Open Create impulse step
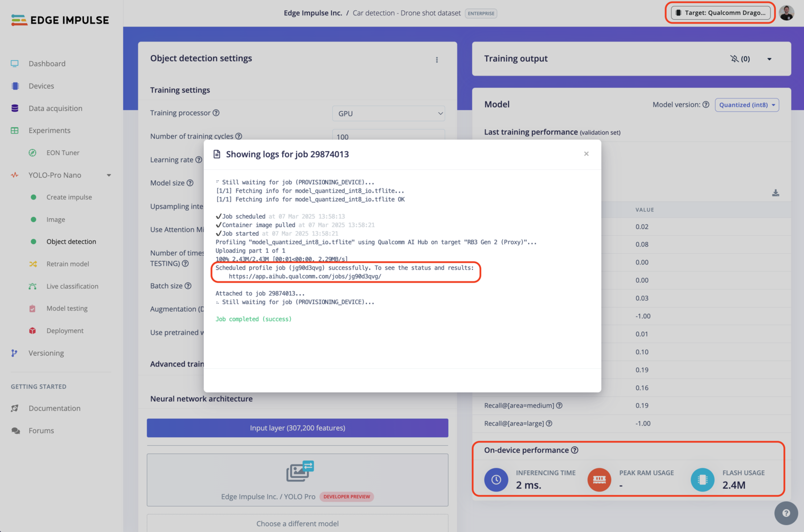Viewport: 804px width, 532px height. [69, 197]
